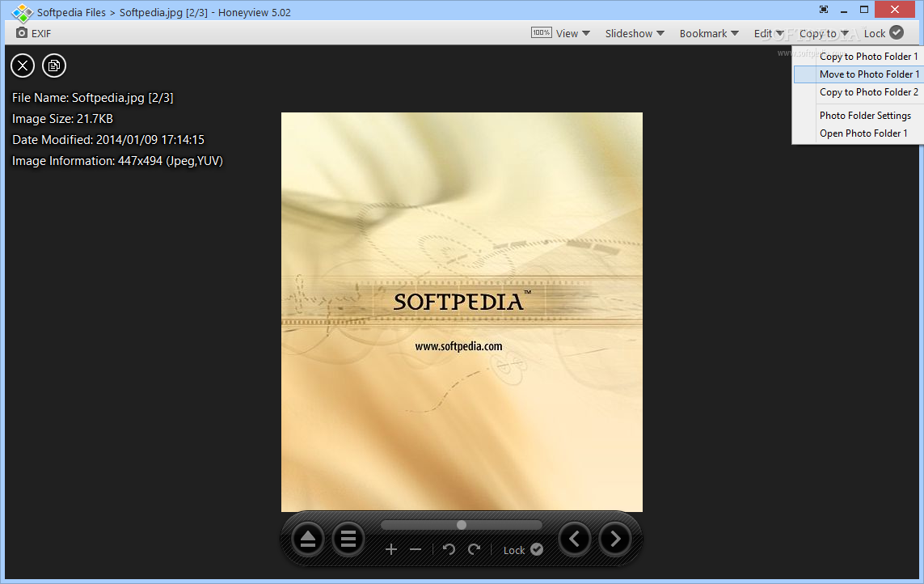
Task: Click Image Size: 21.7KB text
Action: pos(62,119)
